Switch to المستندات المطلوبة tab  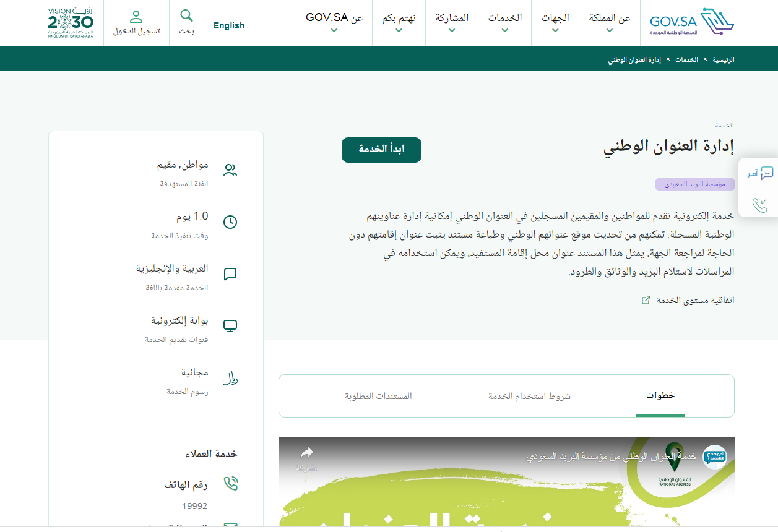(378, 396)
